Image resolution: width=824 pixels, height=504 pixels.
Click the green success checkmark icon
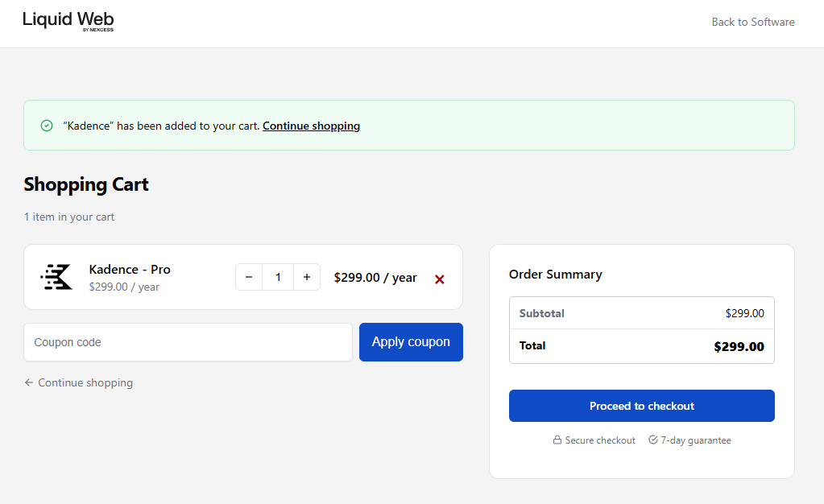coord(47,126)
